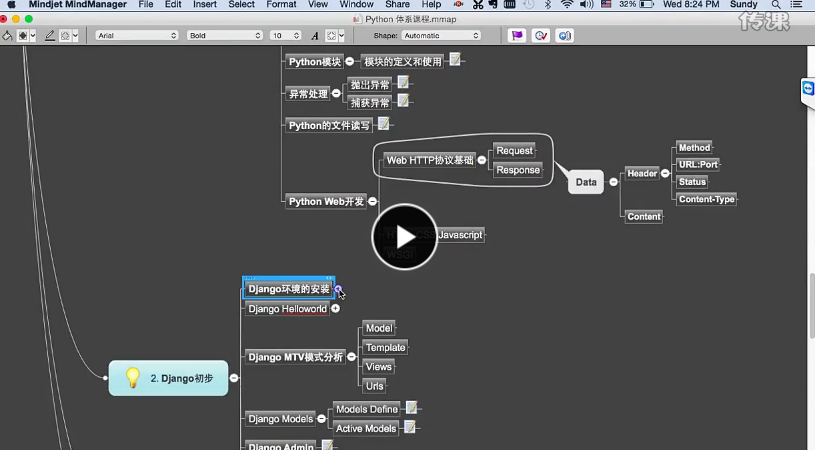Collapse the Django MTV模式分析 branch

[x=351, y=357]
